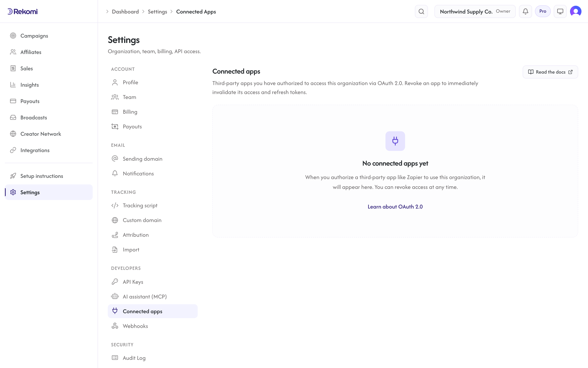Open the user avatar menu
588x368 pixels.
point(576,11)
